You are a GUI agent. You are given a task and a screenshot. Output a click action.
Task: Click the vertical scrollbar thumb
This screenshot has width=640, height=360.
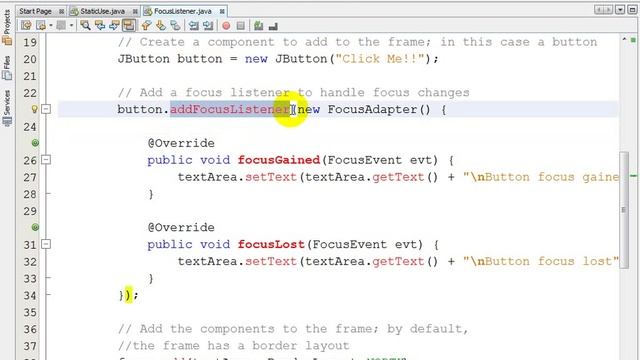(x=624, y=210)
